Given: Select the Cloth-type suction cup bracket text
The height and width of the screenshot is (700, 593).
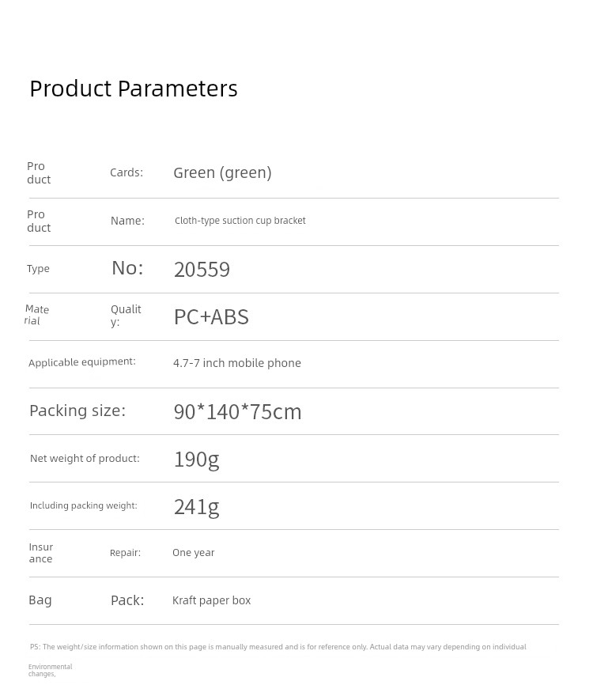Looking at the screenshot, I should coord(240,221).
